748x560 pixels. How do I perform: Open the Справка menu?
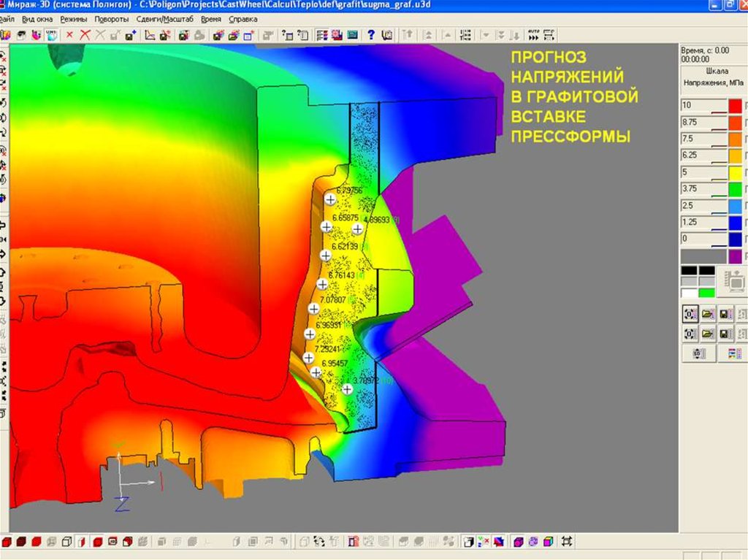[x=243, y=18]
